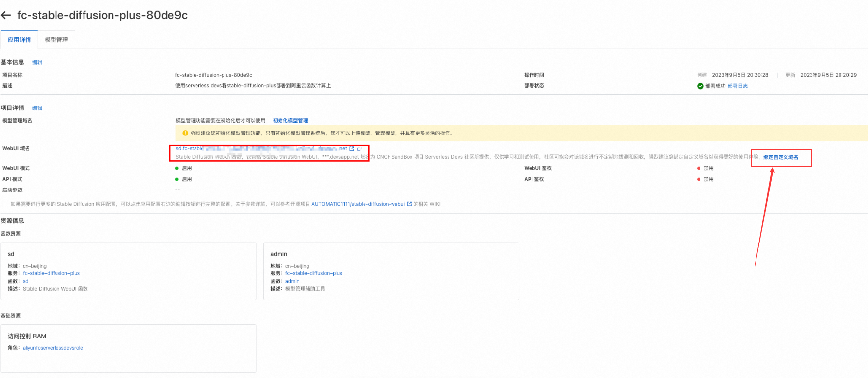The height and width of the screenshot is (378, 868).
Task: Open the fc-stable-diffusion-plus service link in the admin card
Action: click(313, 273)
